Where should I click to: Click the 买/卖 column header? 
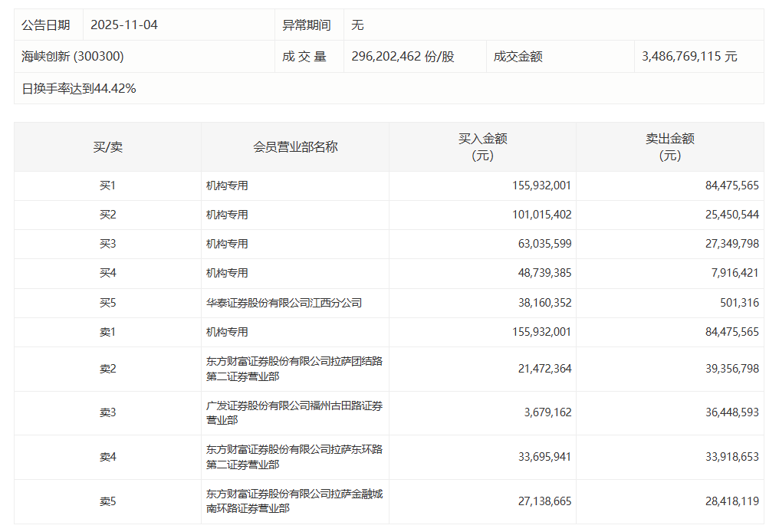[107, 146]
